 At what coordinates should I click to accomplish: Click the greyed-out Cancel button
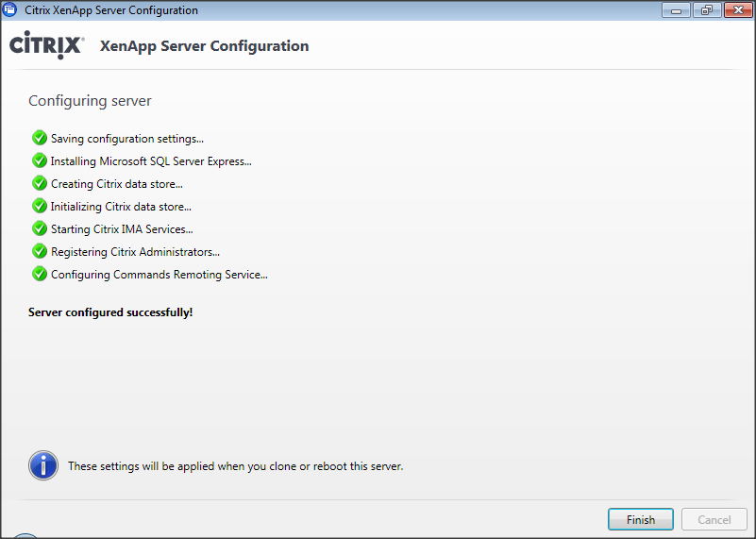pyautogui.click(x=714, y=519)
